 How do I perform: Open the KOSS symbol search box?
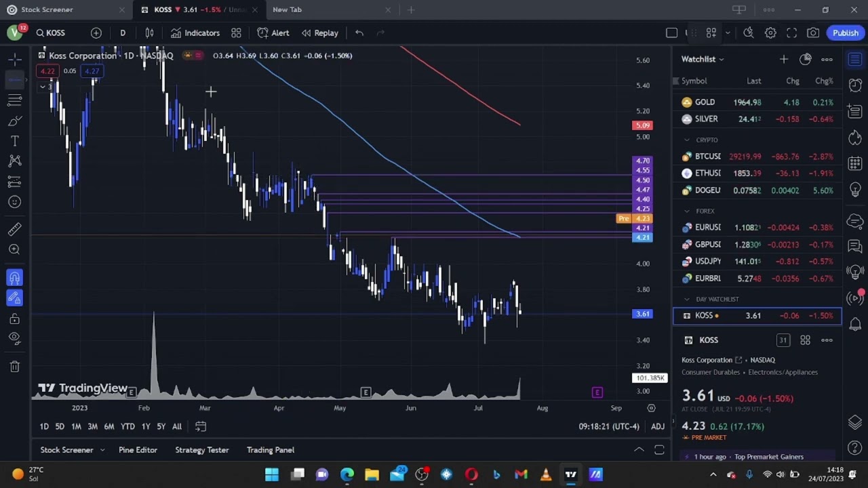click(x=51, y=33)
